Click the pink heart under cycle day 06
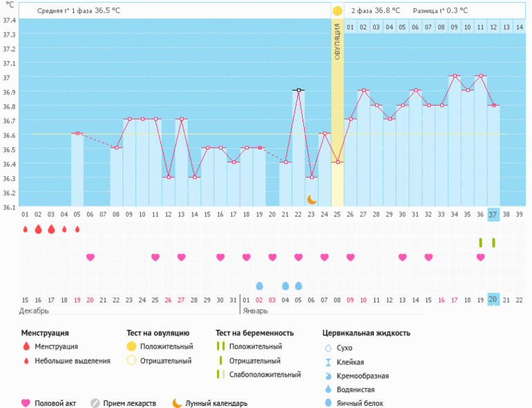This screenshot has height=408, width=532. [x=91, y=257]
